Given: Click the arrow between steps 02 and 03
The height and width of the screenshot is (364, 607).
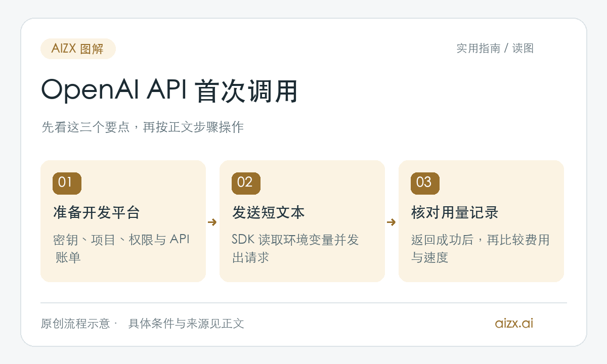Looking at the screenshot, I should pos(392,222).
